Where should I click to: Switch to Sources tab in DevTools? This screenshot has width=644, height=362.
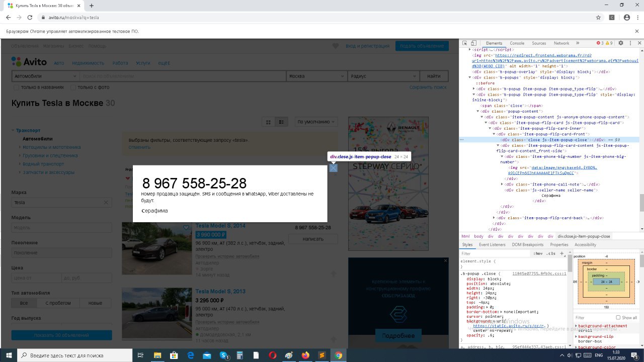click(x=539, y=43)
